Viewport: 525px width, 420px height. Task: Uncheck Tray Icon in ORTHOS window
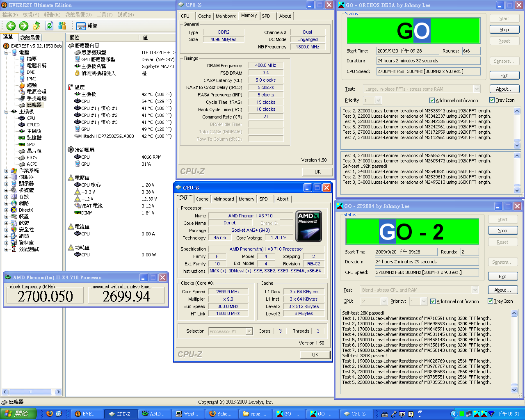click(x=492, y=100)
